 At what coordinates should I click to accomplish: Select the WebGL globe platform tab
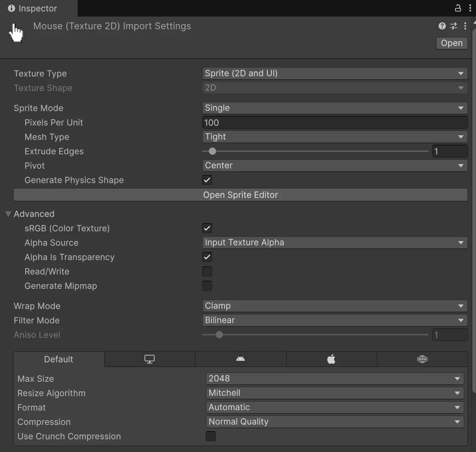coord(422,359)
